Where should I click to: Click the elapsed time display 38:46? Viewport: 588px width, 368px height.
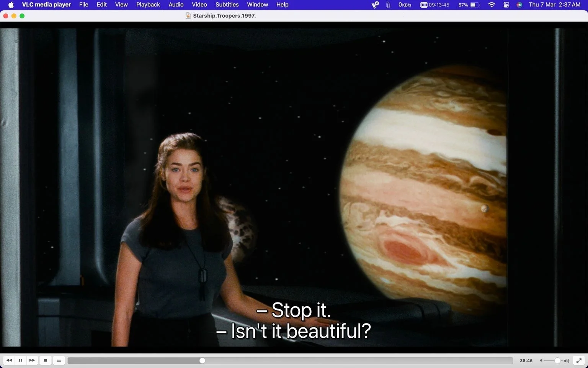pyautogui.click(x=526, y=361)
